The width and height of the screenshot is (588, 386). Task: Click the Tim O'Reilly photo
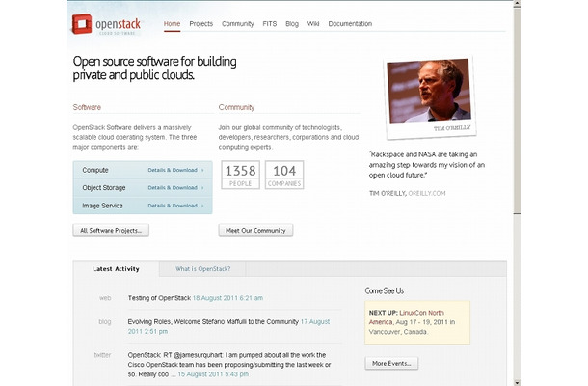(x=430, y=91)
